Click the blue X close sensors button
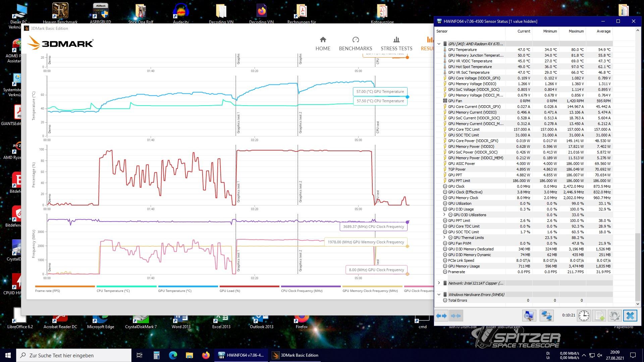Screen dimensions: 644x362 [x=630, y=316]
